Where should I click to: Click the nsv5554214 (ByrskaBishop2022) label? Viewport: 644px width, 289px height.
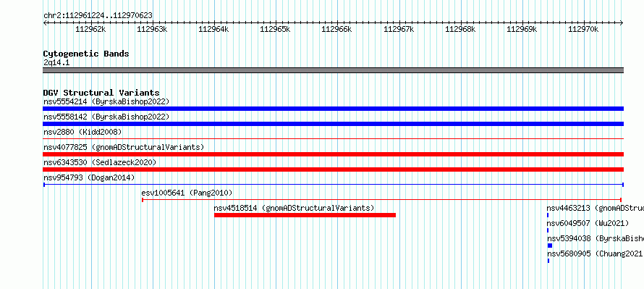106,101
